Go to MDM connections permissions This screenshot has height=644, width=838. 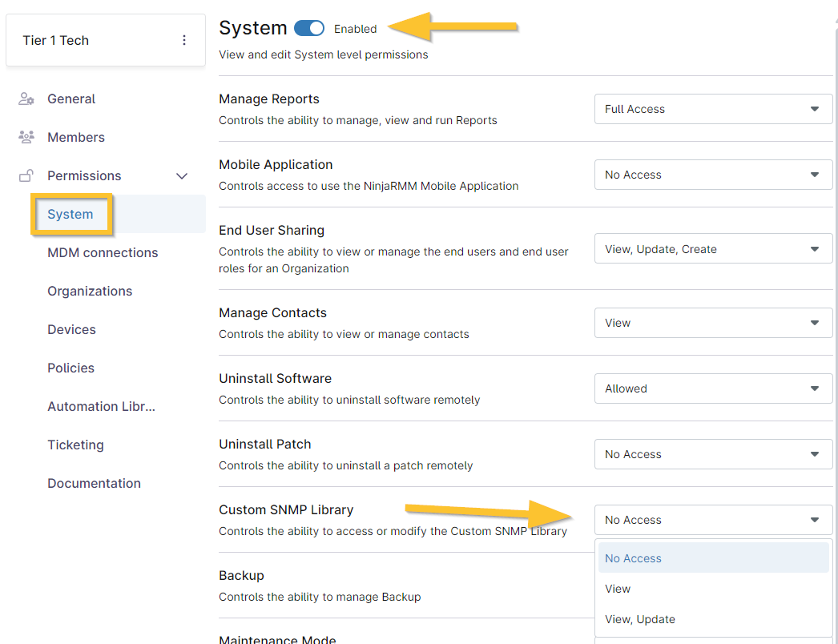(x=103, y=253)
